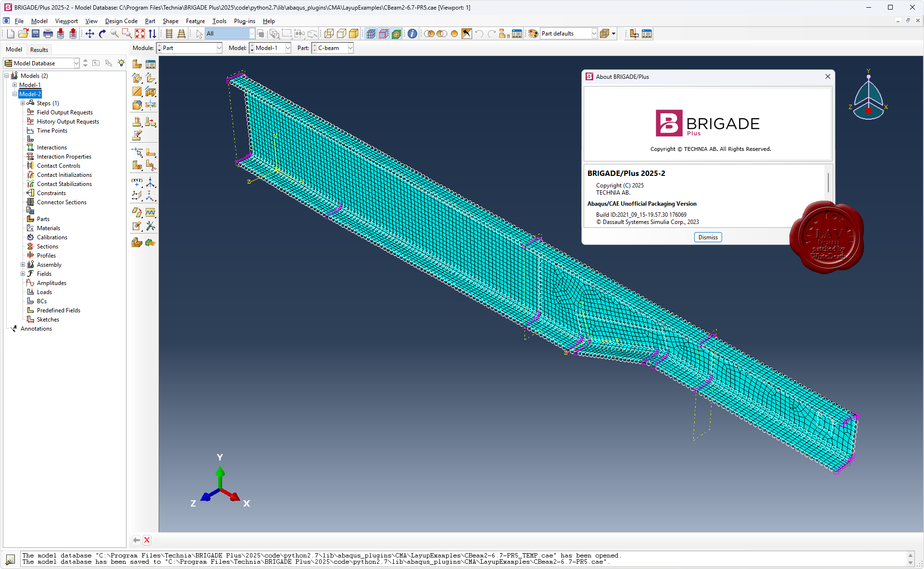Open the Model Database tree dropdown
Viewport: 924px width, 569px height.
[x=41, y=63]
